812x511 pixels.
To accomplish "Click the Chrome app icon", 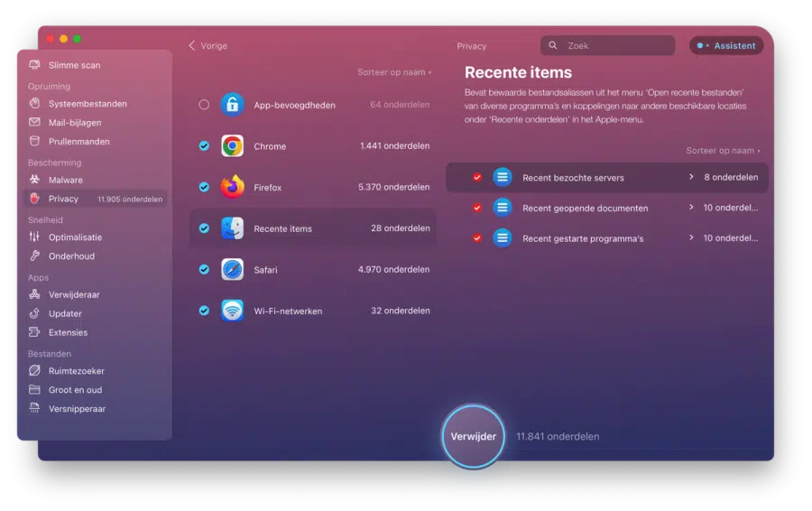I will (233, 146).
